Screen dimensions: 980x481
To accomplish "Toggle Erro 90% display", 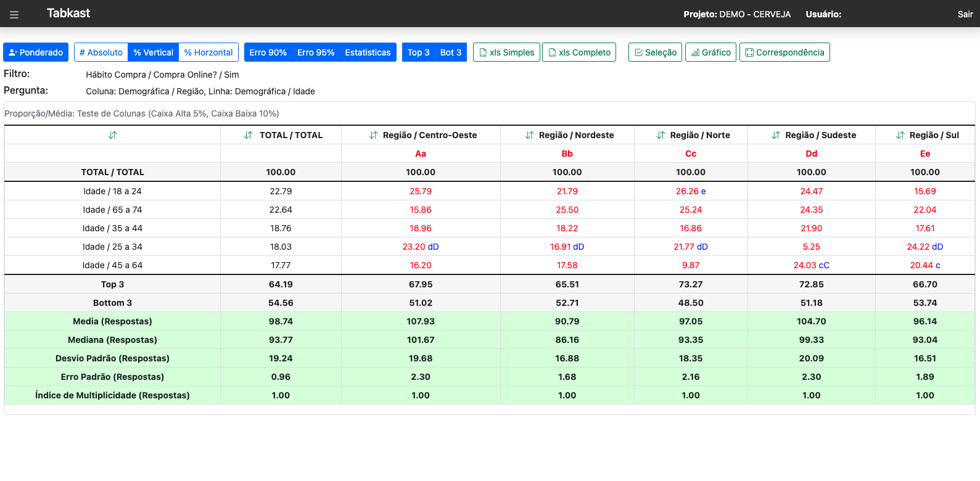I will pos(268,52).
